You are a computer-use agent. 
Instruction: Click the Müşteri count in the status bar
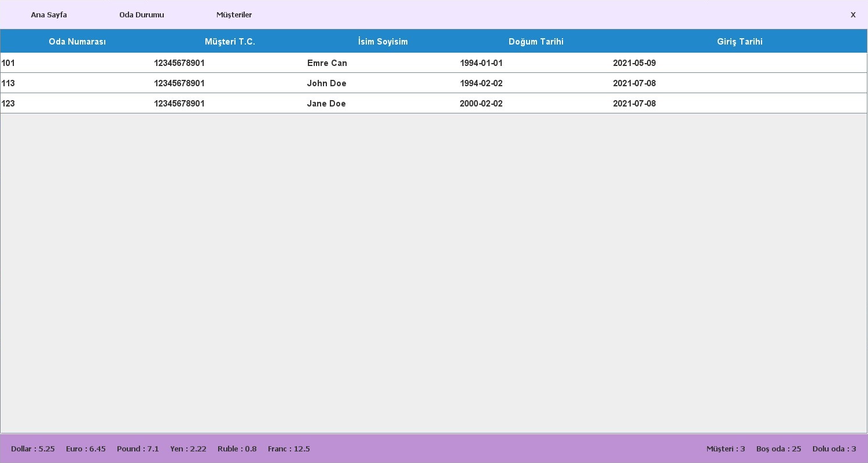[725, 449]
